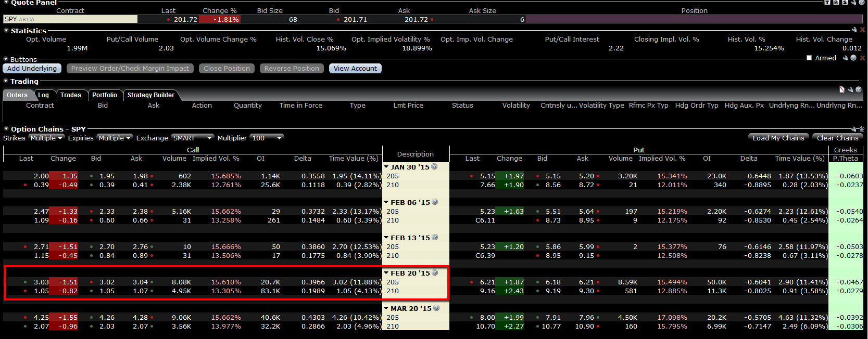
Task: Collapse the FEB 06 '15 expiry group
Action: (x=386, y=202)
